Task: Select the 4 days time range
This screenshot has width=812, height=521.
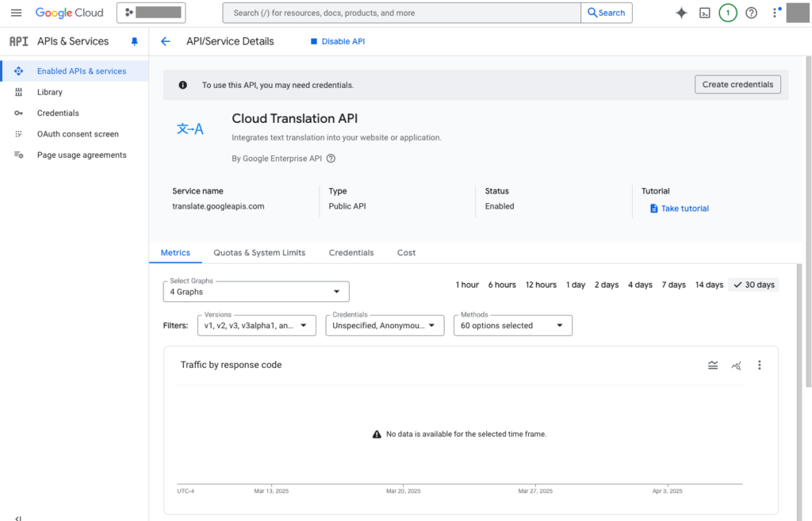Action: click(640, 285)
